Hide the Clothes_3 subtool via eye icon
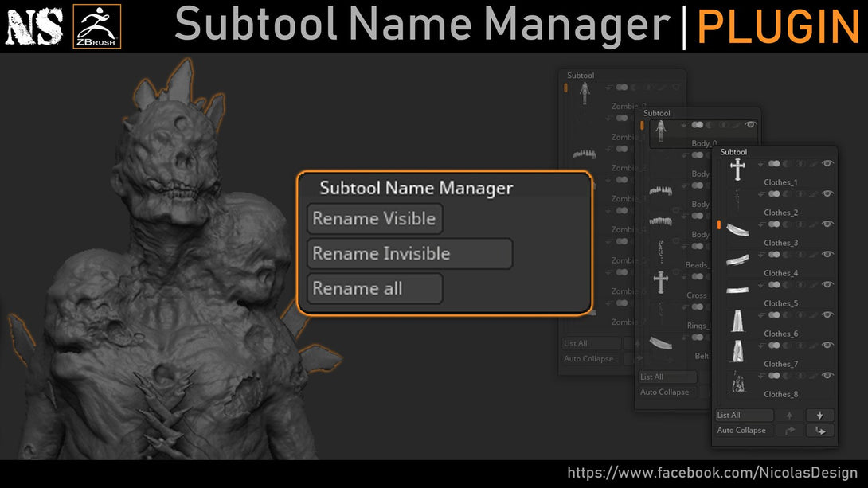Viewport: 868px width, 488px height. coord(827,224)
